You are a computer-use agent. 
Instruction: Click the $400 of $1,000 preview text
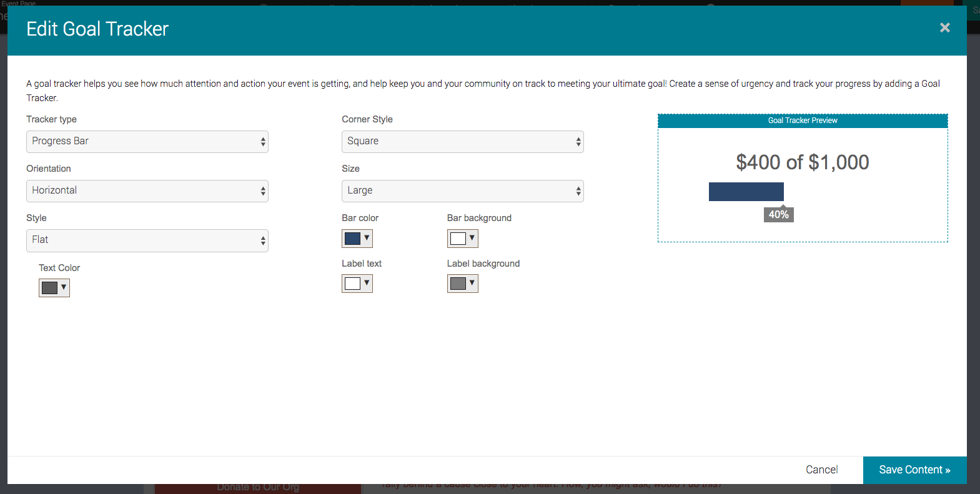click(x=803, y=162)
